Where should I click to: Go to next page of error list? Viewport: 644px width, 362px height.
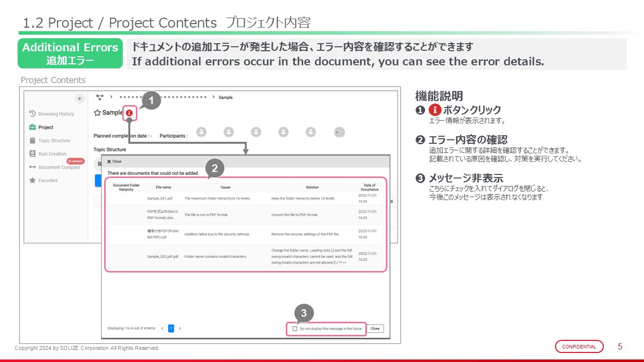coord(180,328)
